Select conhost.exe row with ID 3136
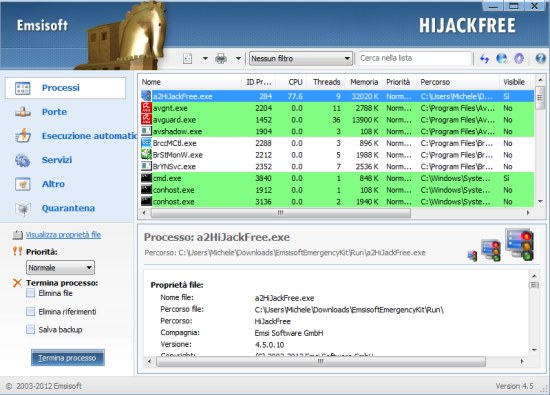The width and height of the screenshot is (550, 395). (x=337, y=201)
